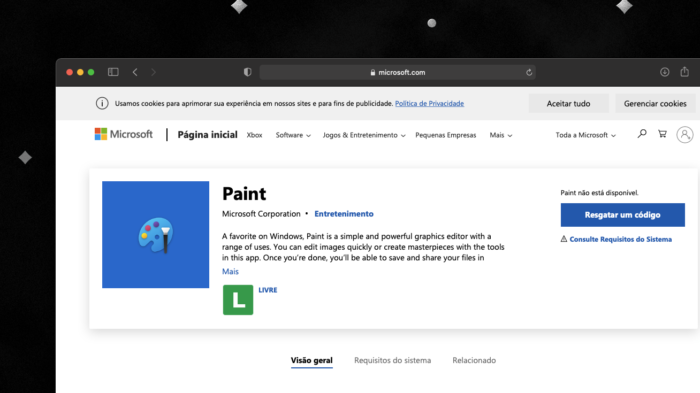
Task: Switch to Requisitos do sistema tab
Action: [392, 360]
